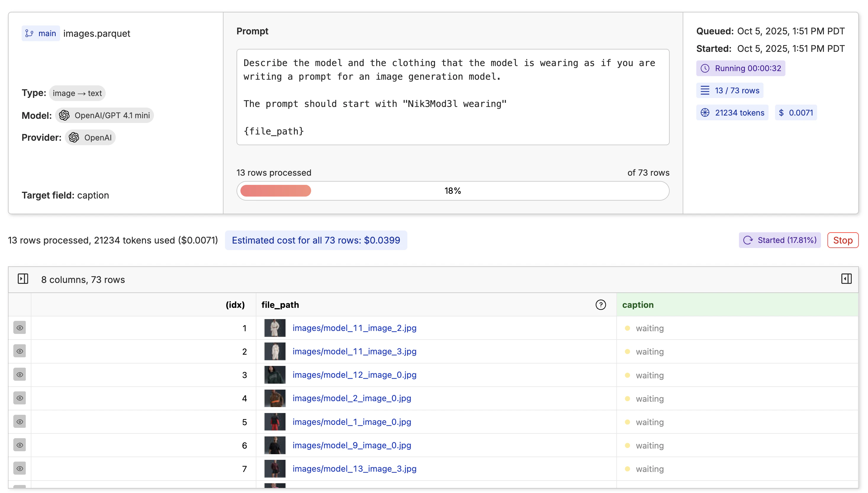Click the OpenAI provider logo icon
The image size is (868, 493).
coord(73,137)
